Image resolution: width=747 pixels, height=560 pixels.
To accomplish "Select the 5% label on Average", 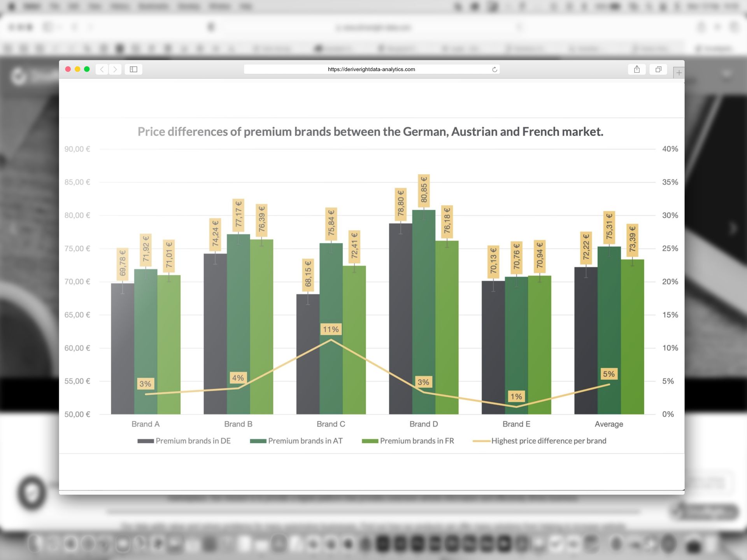I will click(609, 374).
